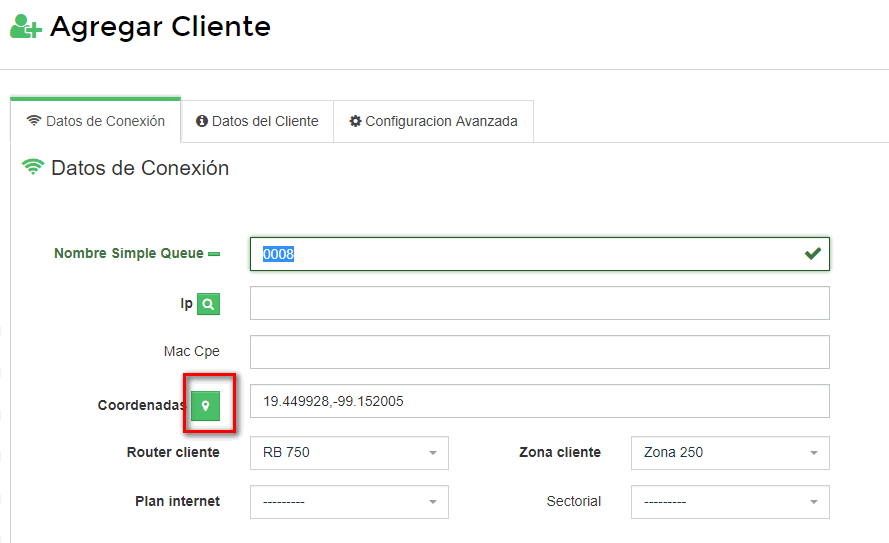Click the Agregar Cliente page title
The width and height of the screenshot is (889, 543).
pos(160,26)
